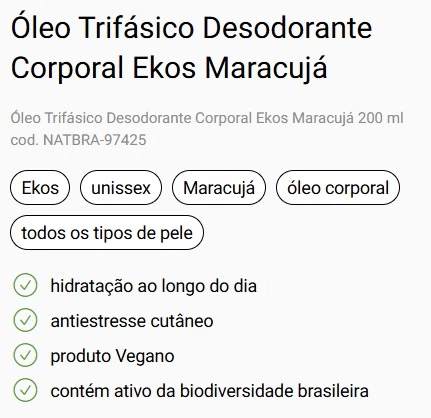Click the antiestresse cutâneo benefit text
Image resolution: width=431 pixels, height=418 pixels.
(132, 321)
